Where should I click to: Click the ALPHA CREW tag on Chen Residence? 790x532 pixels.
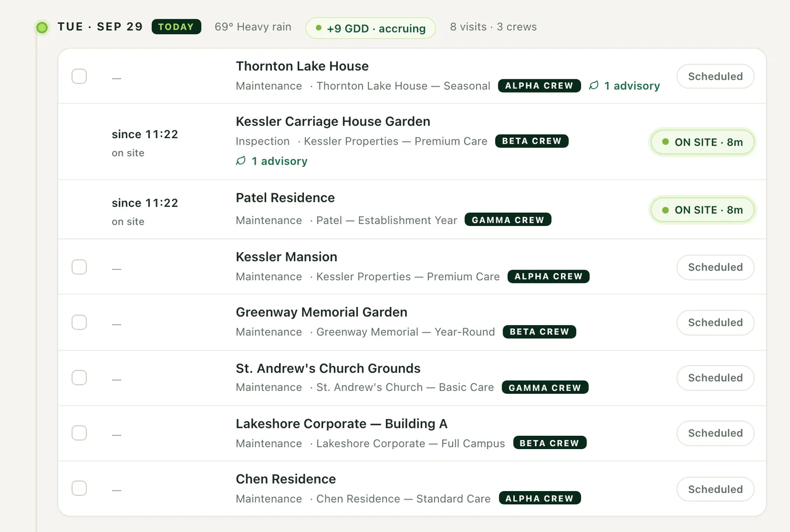coord(540,498)
